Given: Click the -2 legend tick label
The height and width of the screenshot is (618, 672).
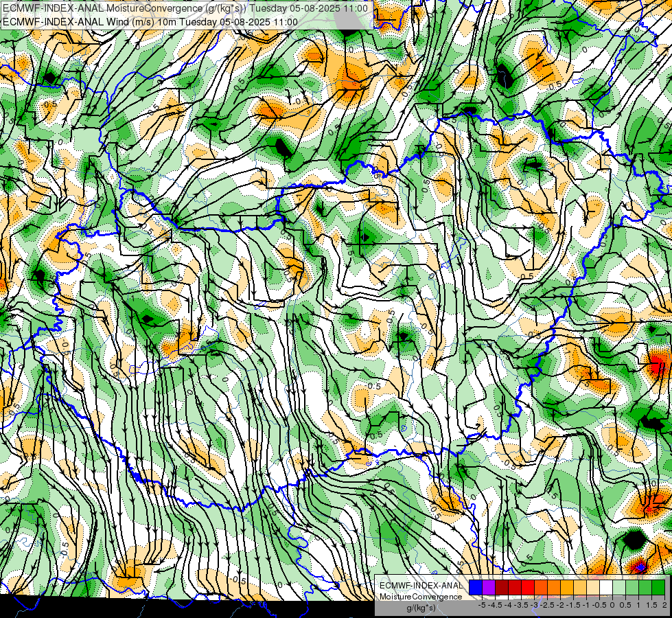Looking at the screenshot, I should coord(560,605).
